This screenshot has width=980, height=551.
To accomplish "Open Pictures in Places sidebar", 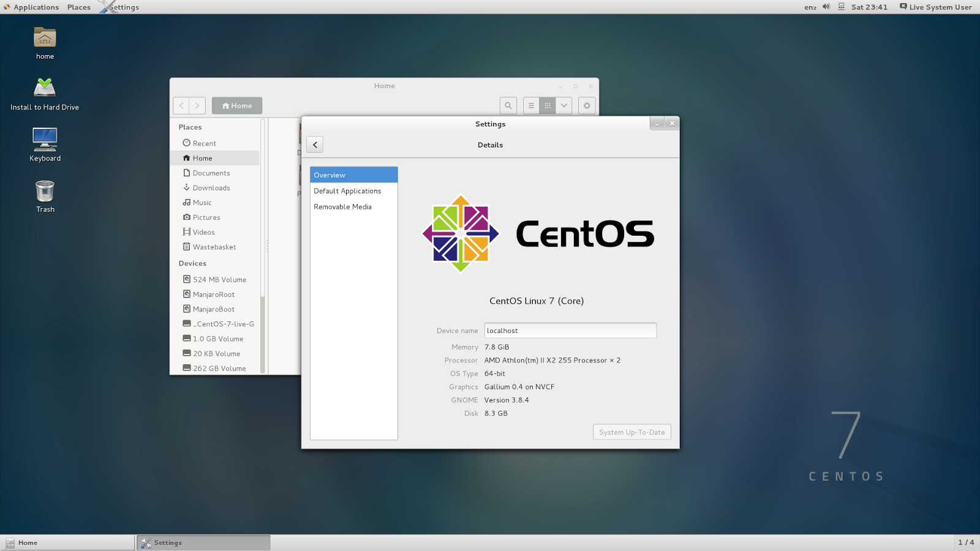I will [x=214, y=217].
